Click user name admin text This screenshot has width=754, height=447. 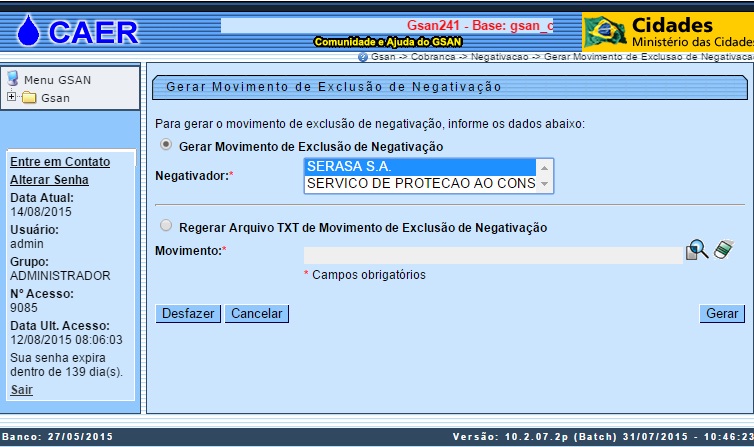pyautogui.click(x=27, y=244)
